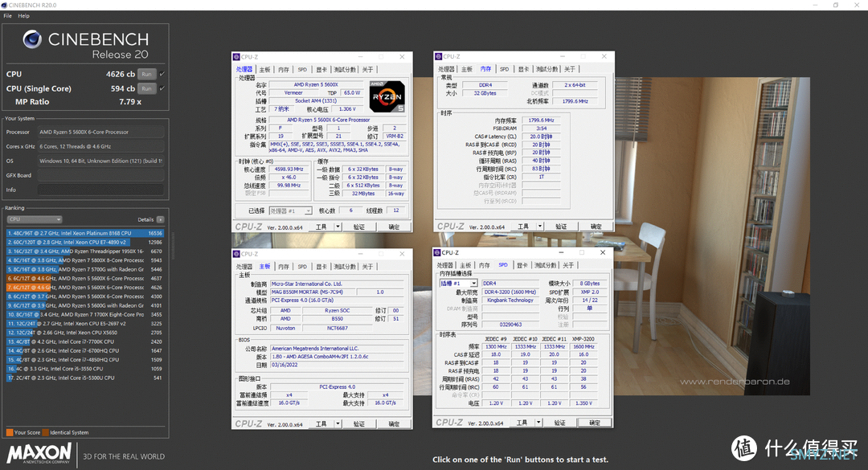Click 工具 button in memory CPU-Z window
This screenshot has width=868, height=470.
[x=523, y=227]
